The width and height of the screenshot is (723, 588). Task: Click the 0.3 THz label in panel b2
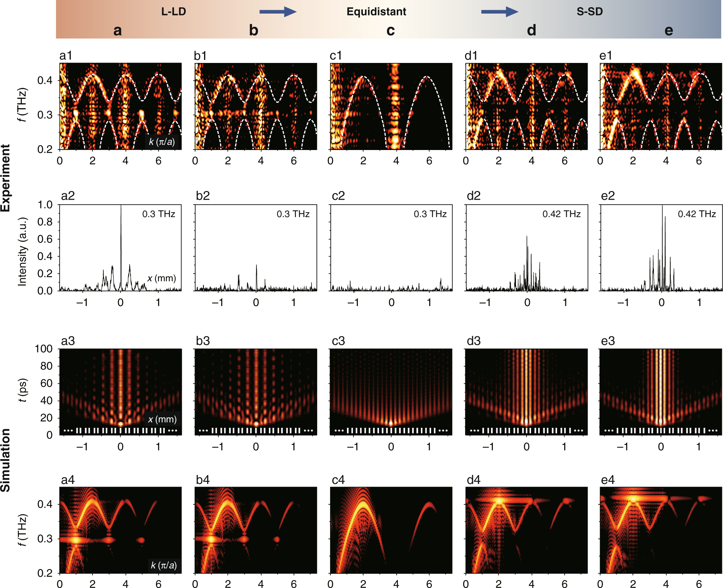pyautogui.click(x=293, y=214)
